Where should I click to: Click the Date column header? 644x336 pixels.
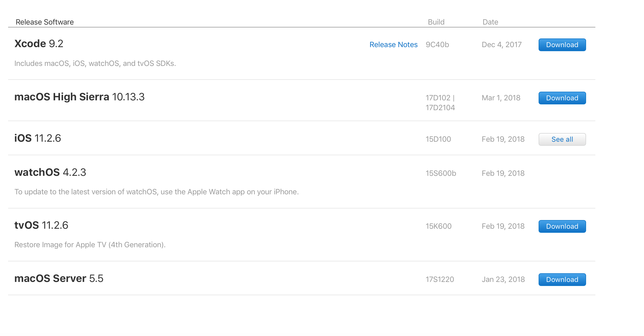coord(490,22)
